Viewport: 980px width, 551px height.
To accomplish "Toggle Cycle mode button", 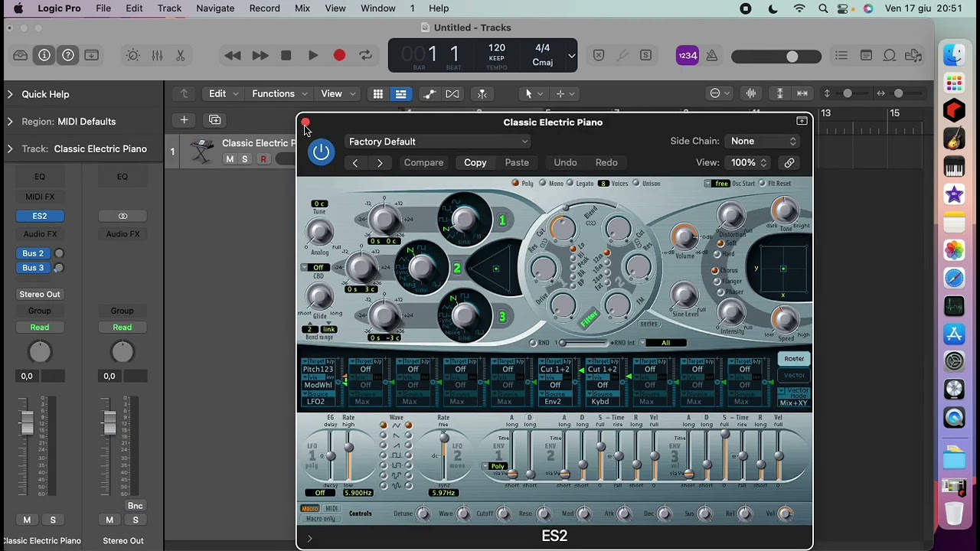I will tap(366, 55).
